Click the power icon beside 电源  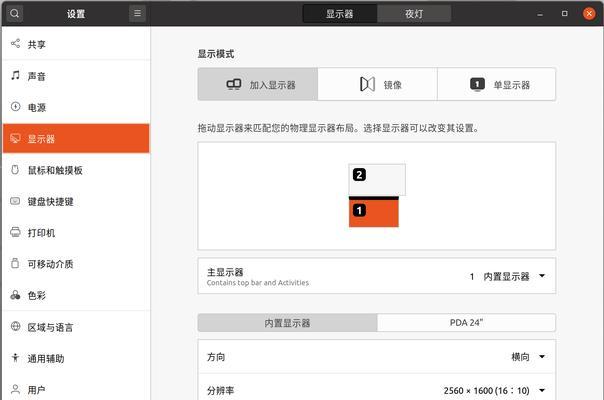[x=15, y=106]
